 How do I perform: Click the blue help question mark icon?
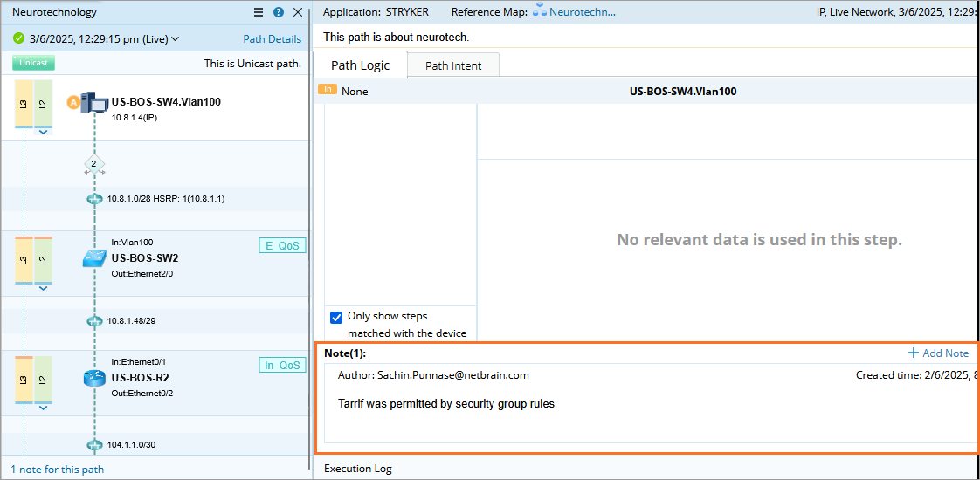coord(279,12)
